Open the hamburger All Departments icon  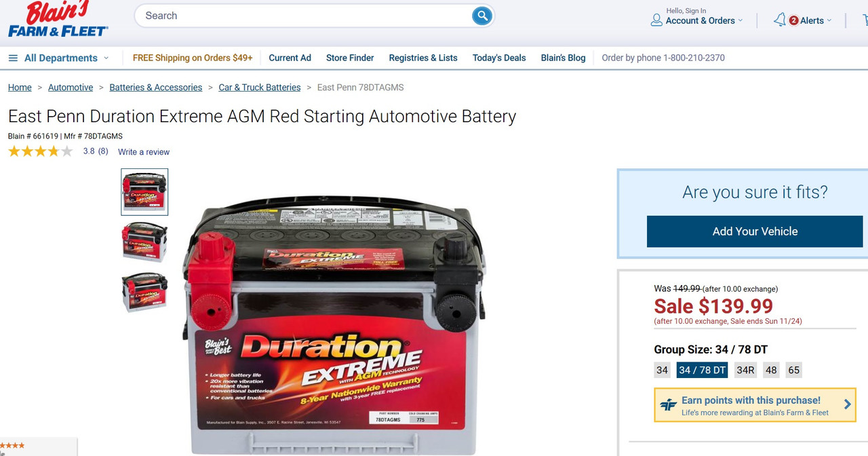point(13,58)
